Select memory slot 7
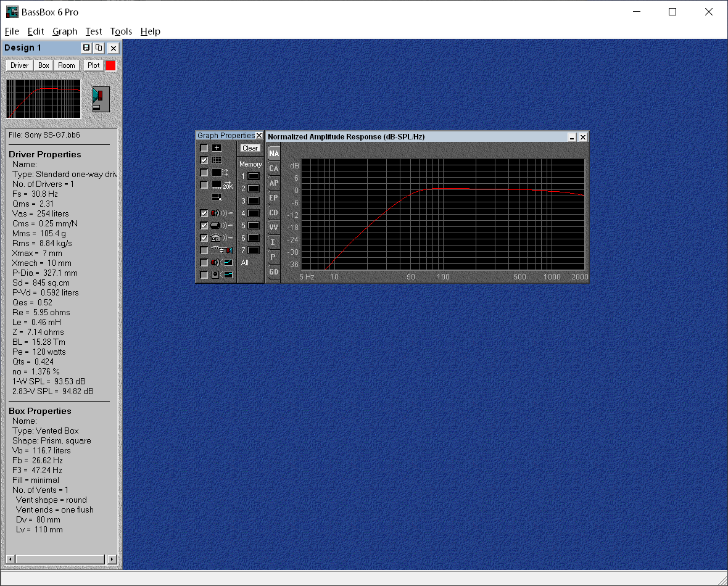Viewport: 728px width, 586px height. (254, 250)
